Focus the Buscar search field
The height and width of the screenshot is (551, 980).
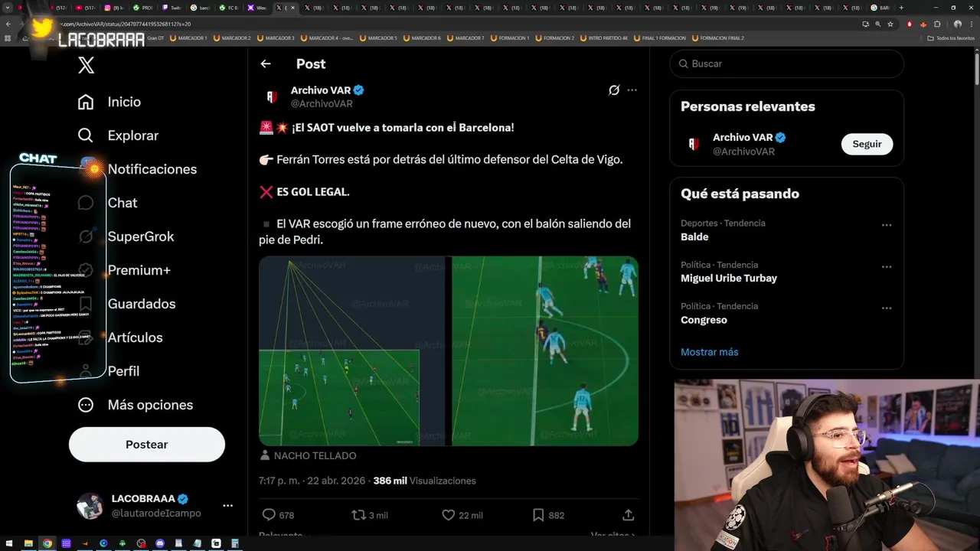coord(787,64)
